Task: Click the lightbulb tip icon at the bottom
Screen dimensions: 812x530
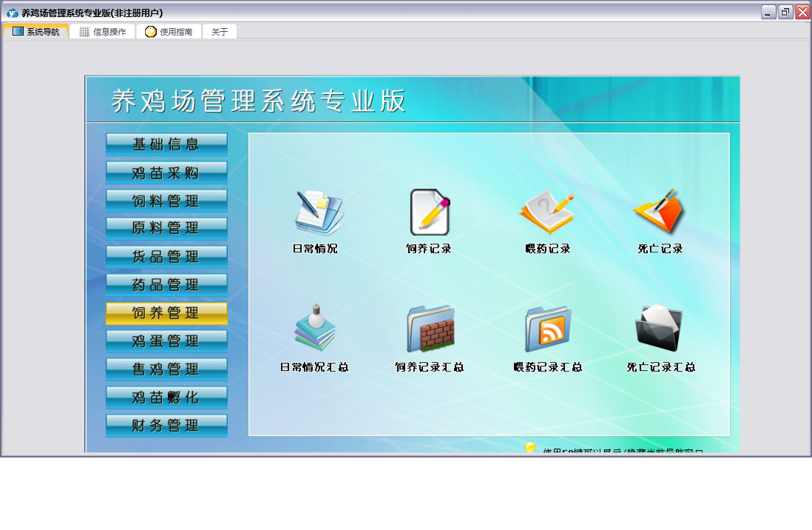Action: tap(530, 447)
